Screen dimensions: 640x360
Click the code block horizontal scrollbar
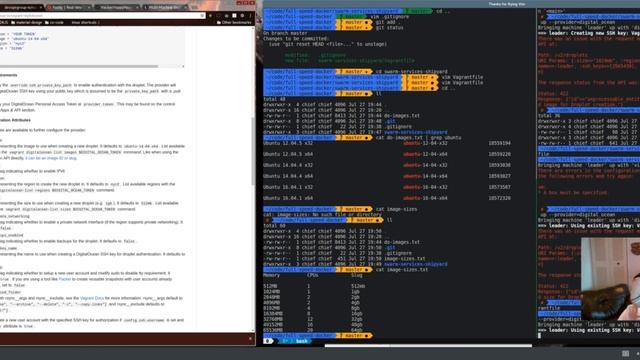(x=79, y=66)
